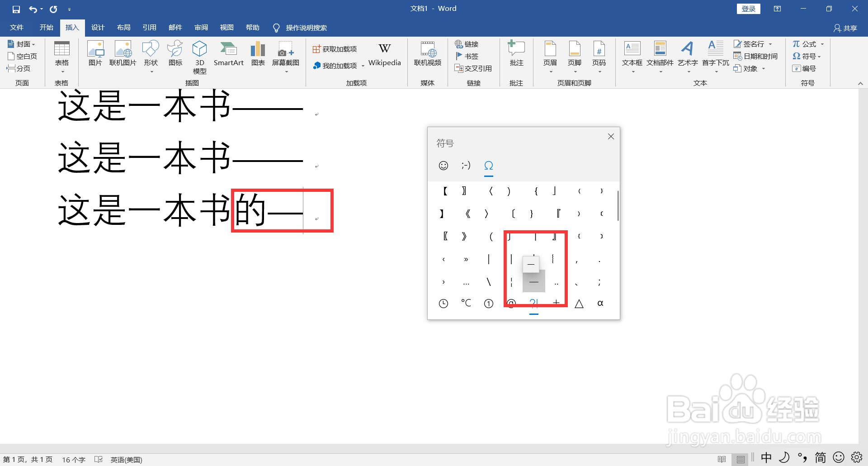This screenshot has width=868, height=466.
Task: Insert a 空白页 blank page
Action: [22, 56]
